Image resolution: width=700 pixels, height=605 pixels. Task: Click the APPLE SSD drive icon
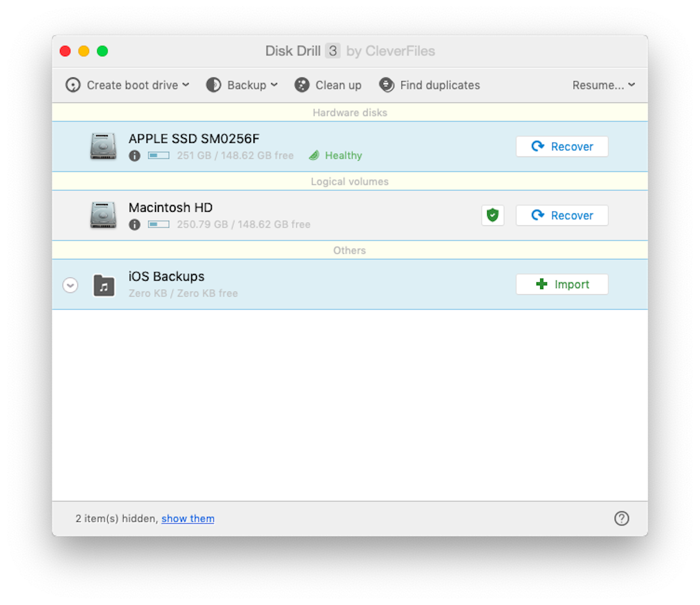(103, 146)
